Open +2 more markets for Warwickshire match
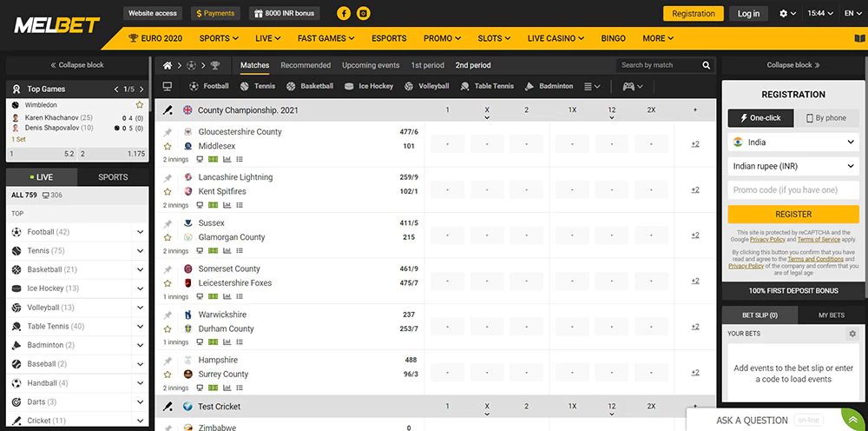 coord(694,327)
